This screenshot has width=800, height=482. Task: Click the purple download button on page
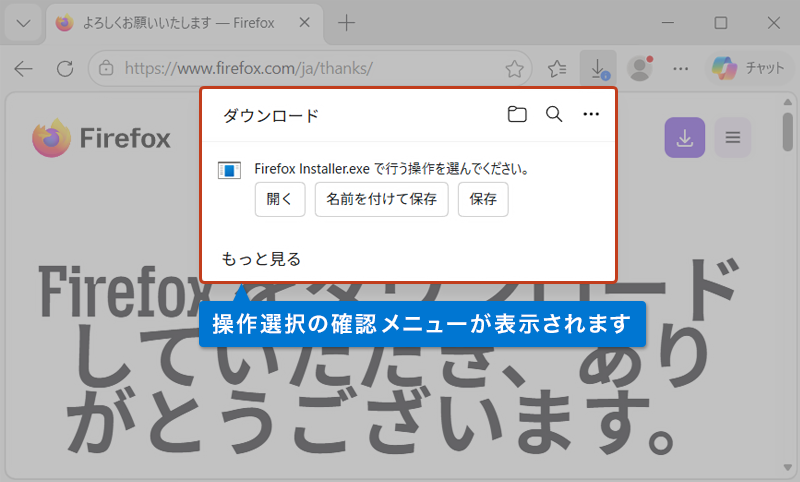(x=685, y=138)
